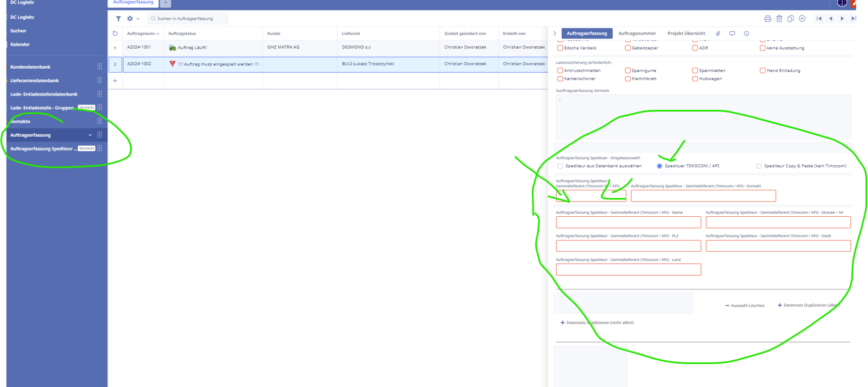868x387 pixels.
Task: Open Lieferantendatenbank in the sidebar
Action: [x=34, y=80]
